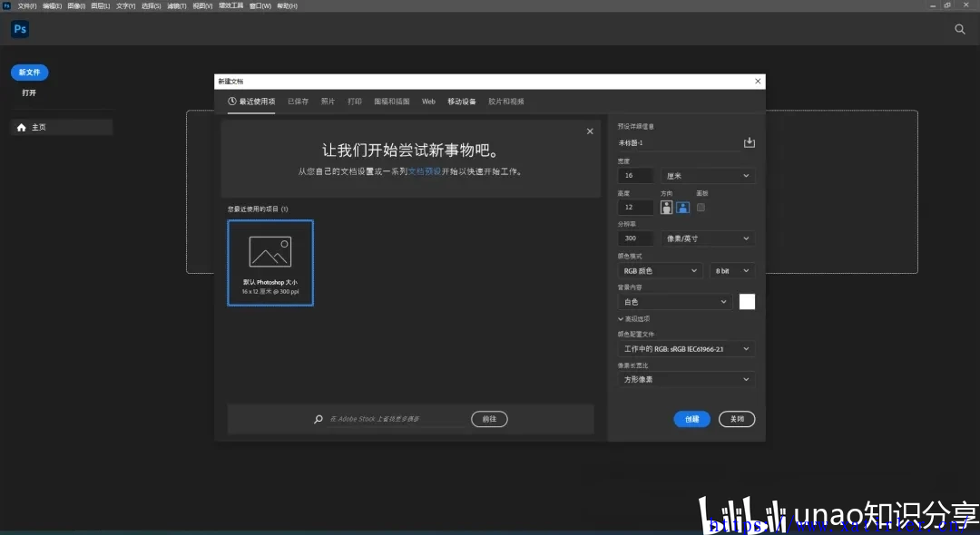This screenshot has width=980, height=535.
Task: Open the RGB 颜色 color mode dropdown
Action: (x=660, y=270)
